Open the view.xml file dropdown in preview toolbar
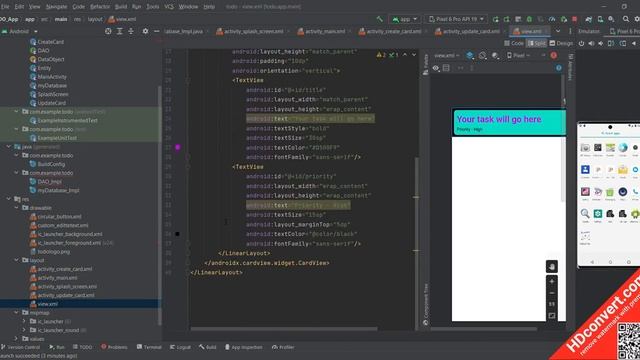Viewport: 640px width, 360px height. tap(447, 56)
